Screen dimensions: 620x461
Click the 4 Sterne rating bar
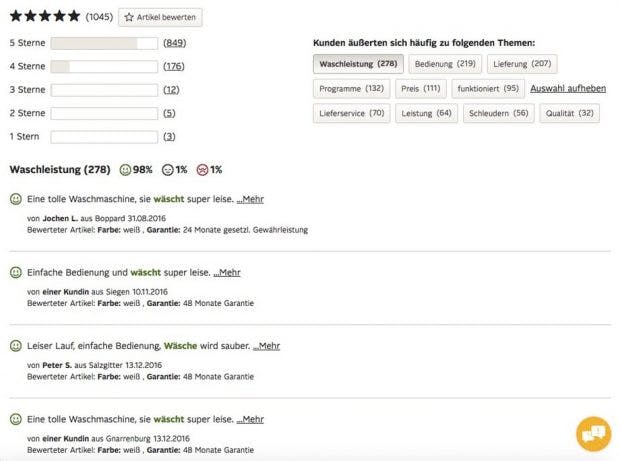click(x=104, y=66)
